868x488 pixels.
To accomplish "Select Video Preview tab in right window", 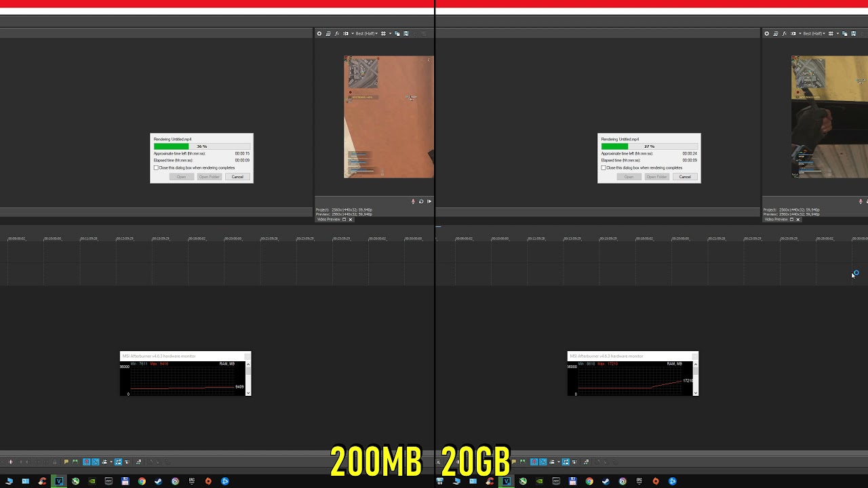I will click(776, 220).
